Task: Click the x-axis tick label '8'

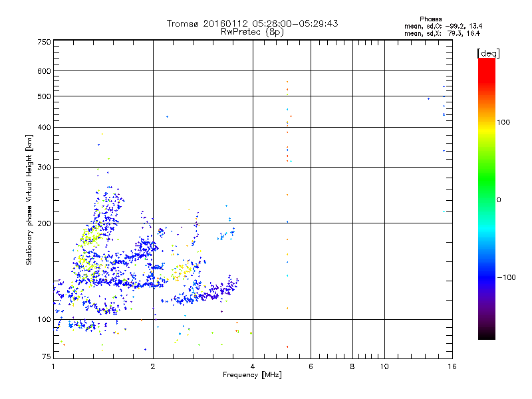Action: tap(352, 366)
